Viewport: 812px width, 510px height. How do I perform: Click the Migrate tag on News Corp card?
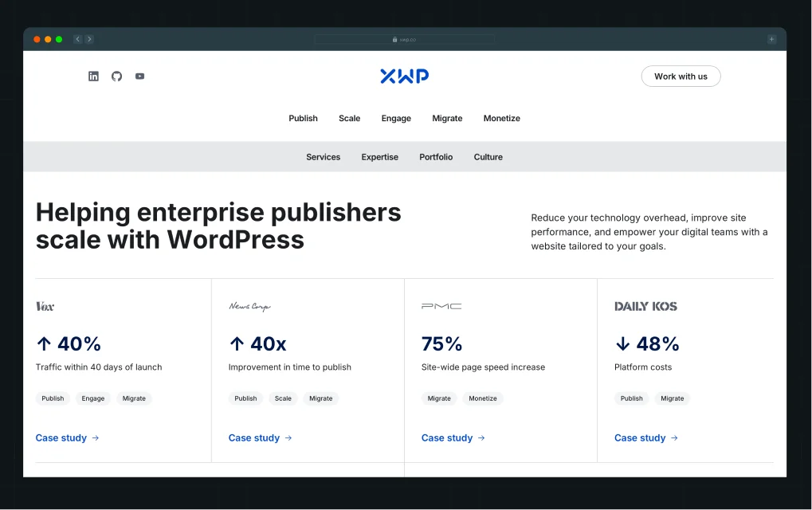321,398
